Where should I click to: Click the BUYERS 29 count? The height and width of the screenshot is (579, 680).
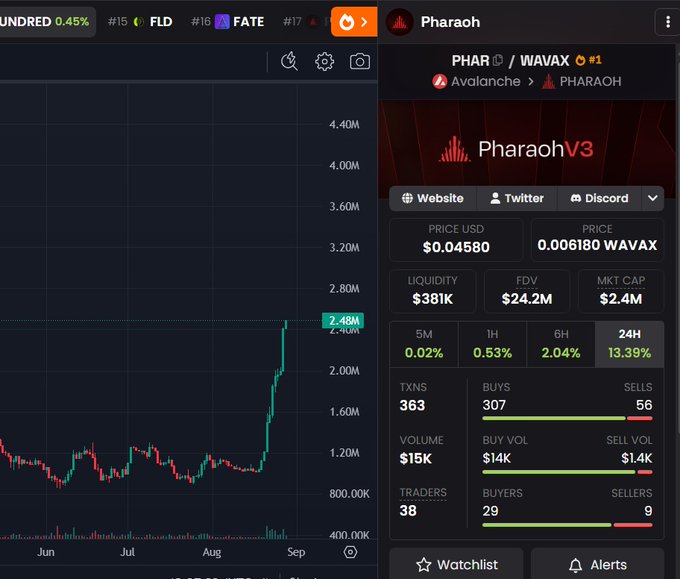pos(490,511)
